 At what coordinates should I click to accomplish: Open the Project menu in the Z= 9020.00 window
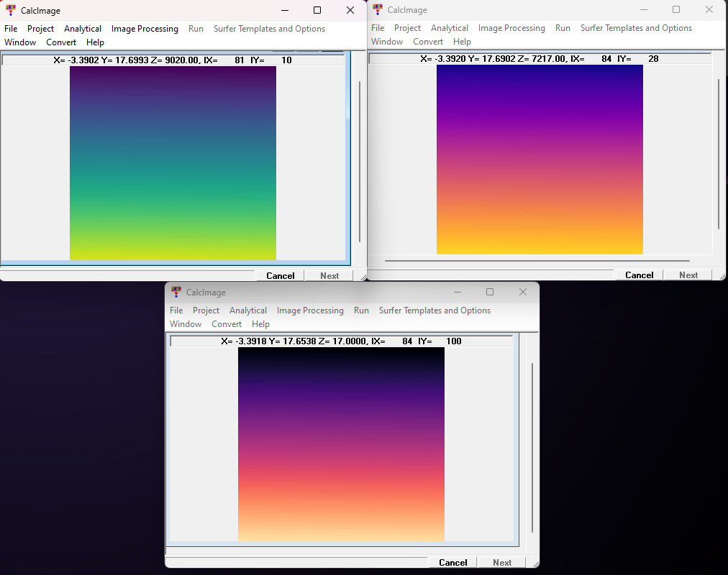(x=40, y=29)
